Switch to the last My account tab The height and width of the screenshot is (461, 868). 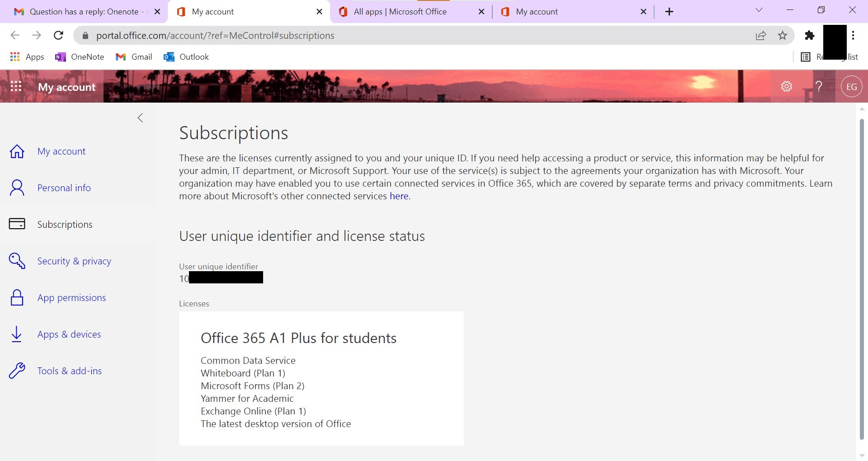[x=573, y=12]
